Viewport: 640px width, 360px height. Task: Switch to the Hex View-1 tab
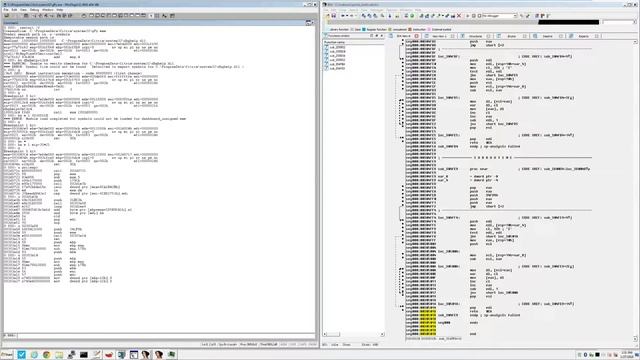point(440,36)
